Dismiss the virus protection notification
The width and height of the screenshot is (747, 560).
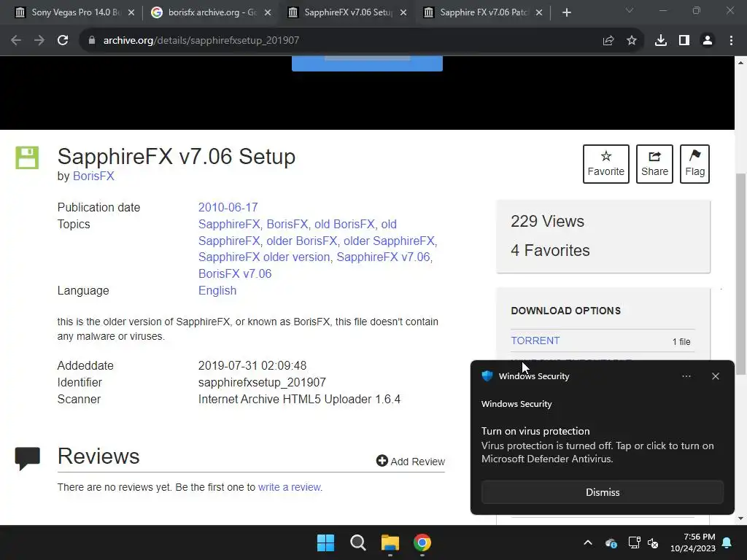point(602,492)
